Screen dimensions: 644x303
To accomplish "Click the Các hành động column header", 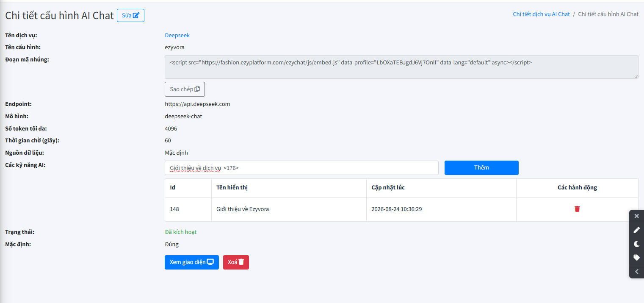I will pos(577,187).
